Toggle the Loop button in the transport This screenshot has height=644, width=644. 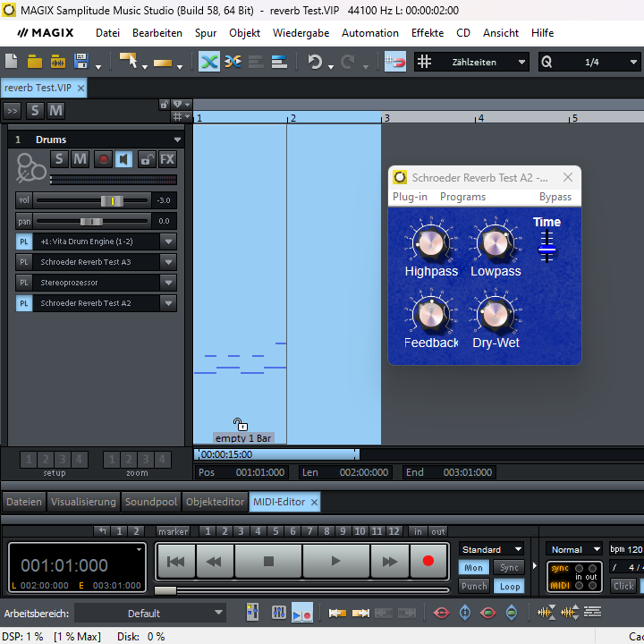509,586
